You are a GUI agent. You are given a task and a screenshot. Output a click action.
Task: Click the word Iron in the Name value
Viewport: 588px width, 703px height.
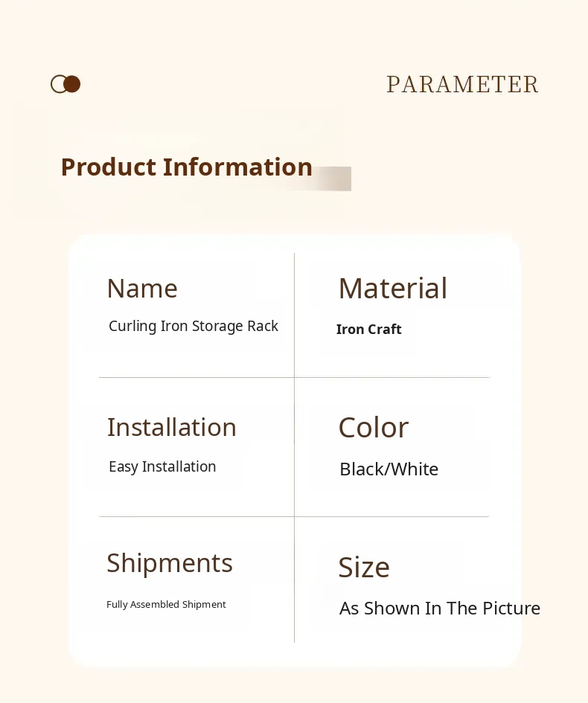(x=174, y=326)
